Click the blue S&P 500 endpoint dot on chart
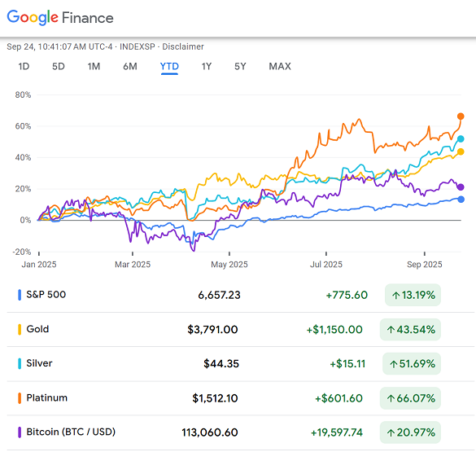 pyautogui.click(x=461, y=200)
